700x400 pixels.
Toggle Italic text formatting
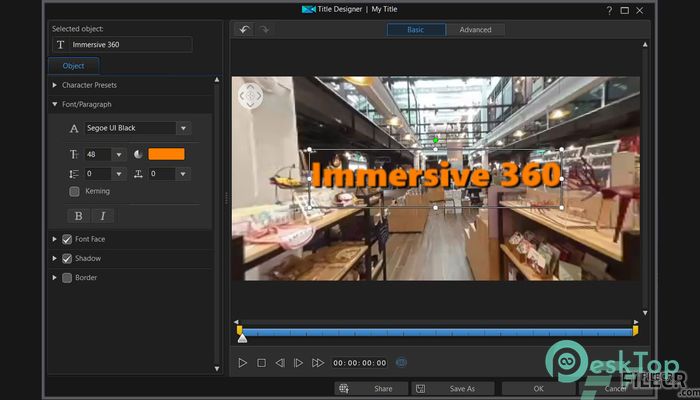coord(103,216)
